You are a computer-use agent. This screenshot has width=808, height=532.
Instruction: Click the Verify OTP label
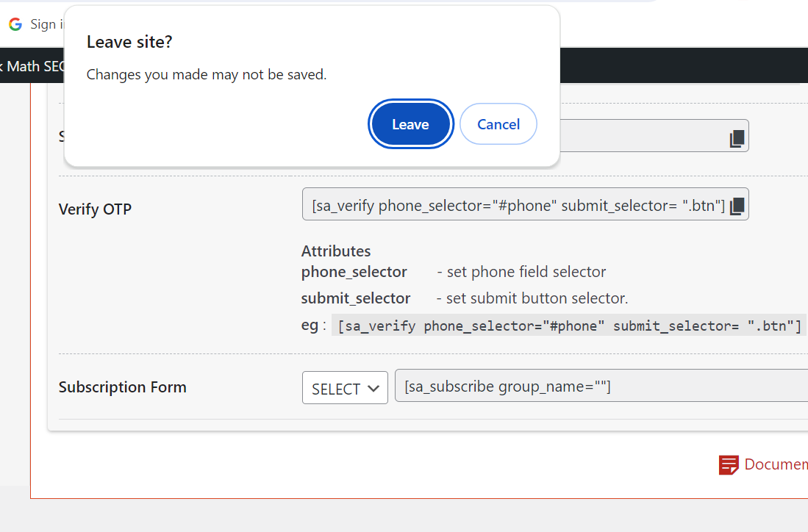coord(95,209)
